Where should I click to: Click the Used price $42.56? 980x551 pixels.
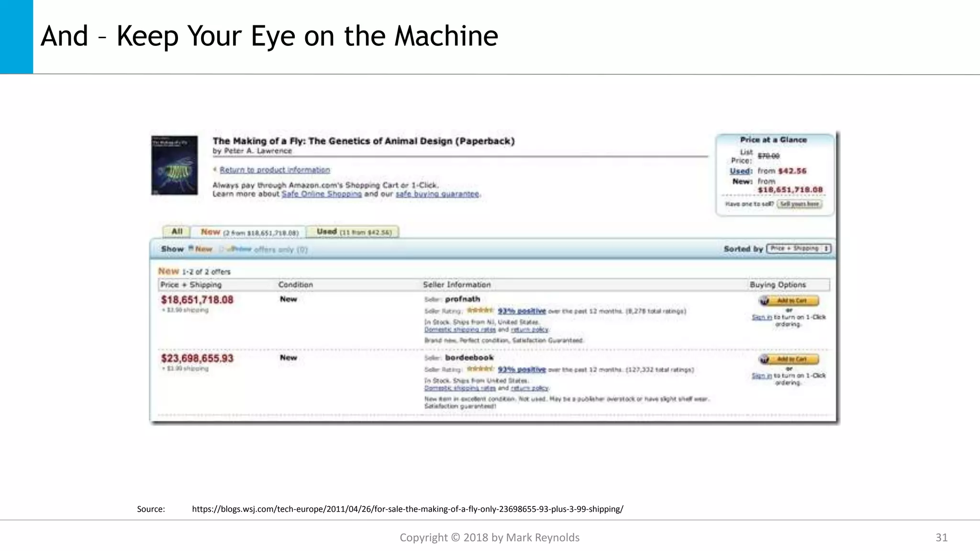tap(792, 171)
